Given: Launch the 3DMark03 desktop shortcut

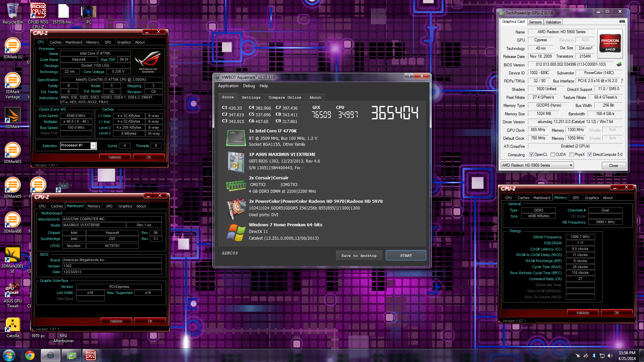Looking at the screenshot, I should 12,153.
